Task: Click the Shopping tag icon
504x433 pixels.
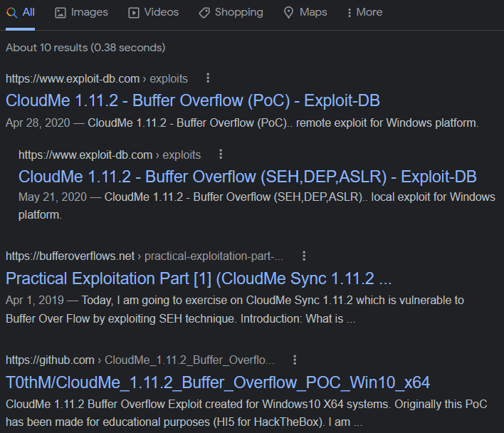Action: pyautogui.click(x=204, y=13)
